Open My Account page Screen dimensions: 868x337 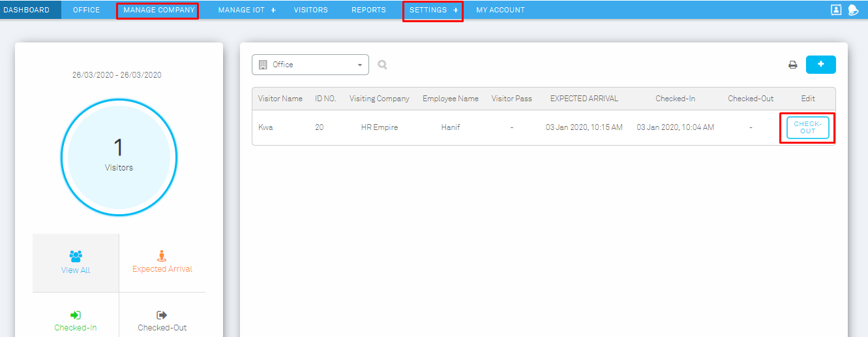pos(500,10)
